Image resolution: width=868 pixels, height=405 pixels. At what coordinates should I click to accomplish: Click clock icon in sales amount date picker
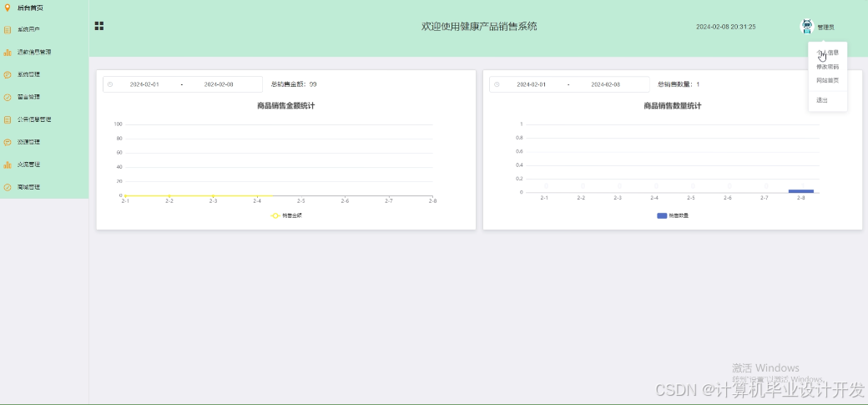tap(109, 84)
